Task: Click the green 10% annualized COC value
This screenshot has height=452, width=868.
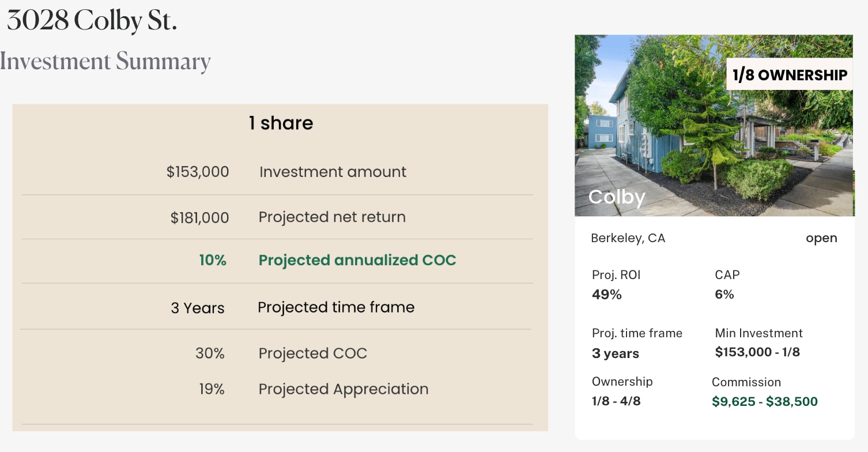Action: coord(213,260)
